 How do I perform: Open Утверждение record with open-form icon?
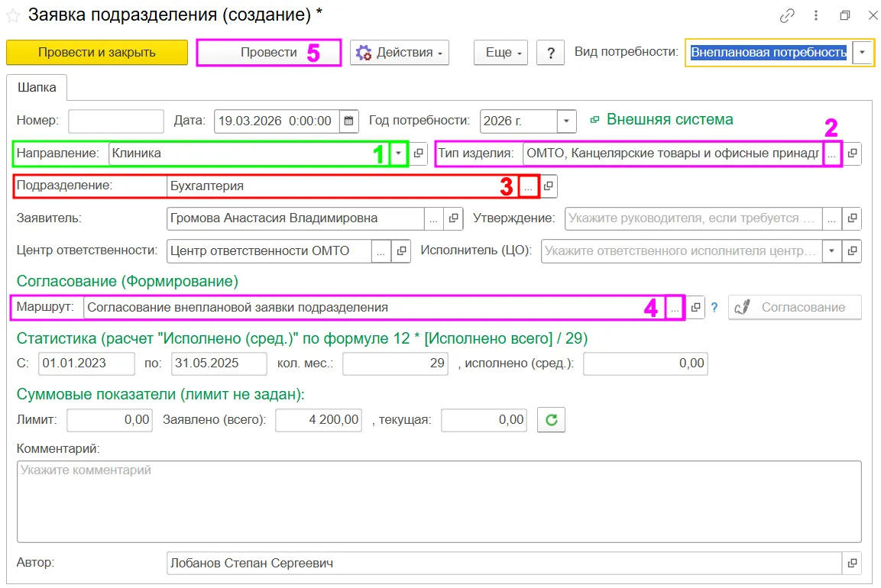click(852, 218)
